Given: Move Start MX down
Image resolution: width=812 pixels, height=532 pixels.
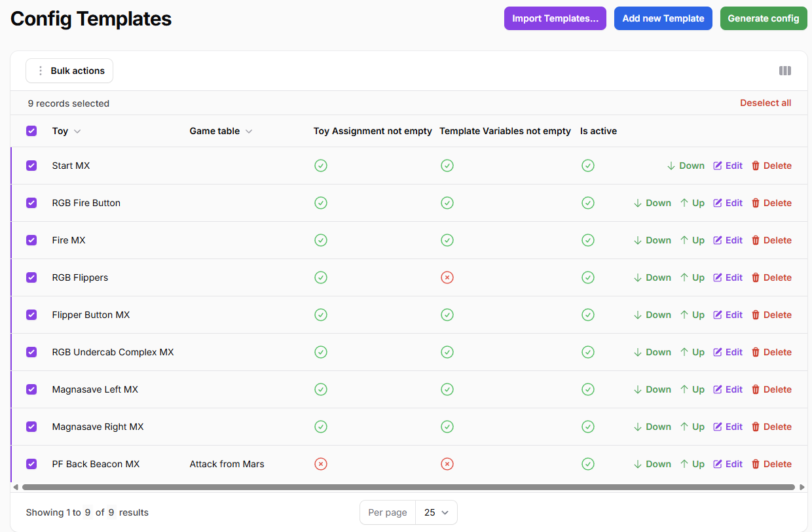Looking at the screenshot, I should (x=686, y=166).
